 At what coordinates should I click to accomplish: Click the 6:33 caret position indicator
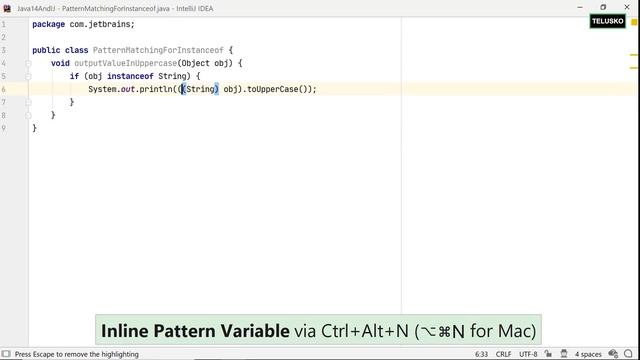point(481,354)
